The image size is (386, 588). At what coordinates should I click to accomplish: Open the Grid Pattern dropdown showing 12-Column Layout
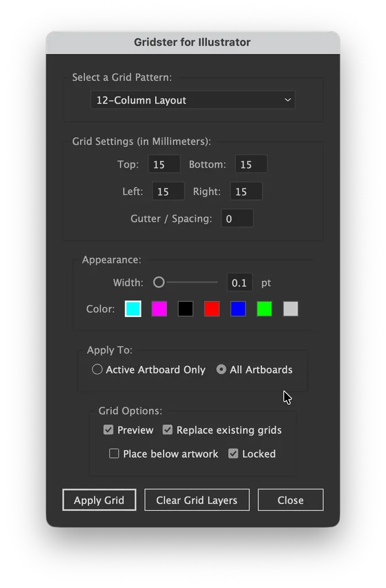[x=192, y=100]
